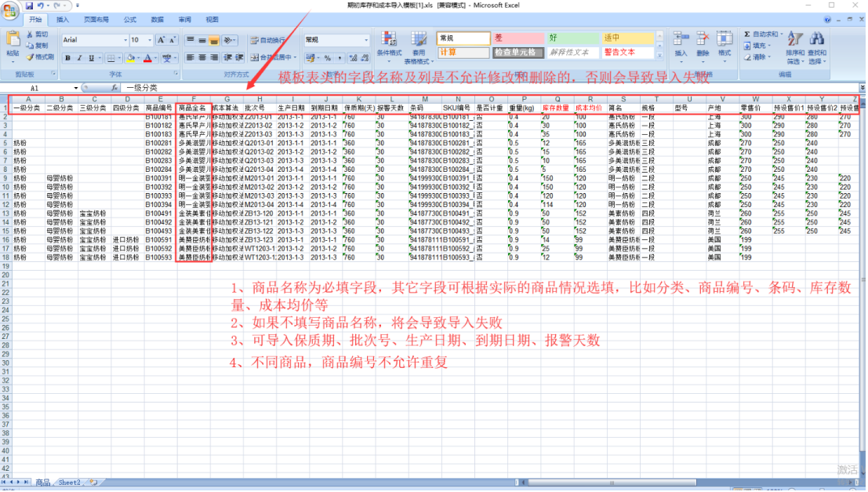Toggle center text alignment
The height and width of the screenshot is (492, 868).
pyautogui.click(x=202, y=57)
